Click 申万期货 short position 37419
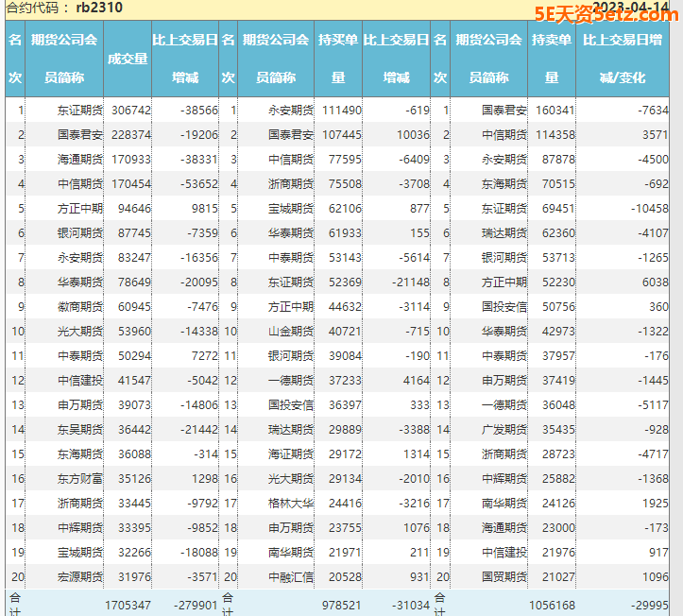Image resolution: width=683 pixels, height=616 pixels. (558, 381)
